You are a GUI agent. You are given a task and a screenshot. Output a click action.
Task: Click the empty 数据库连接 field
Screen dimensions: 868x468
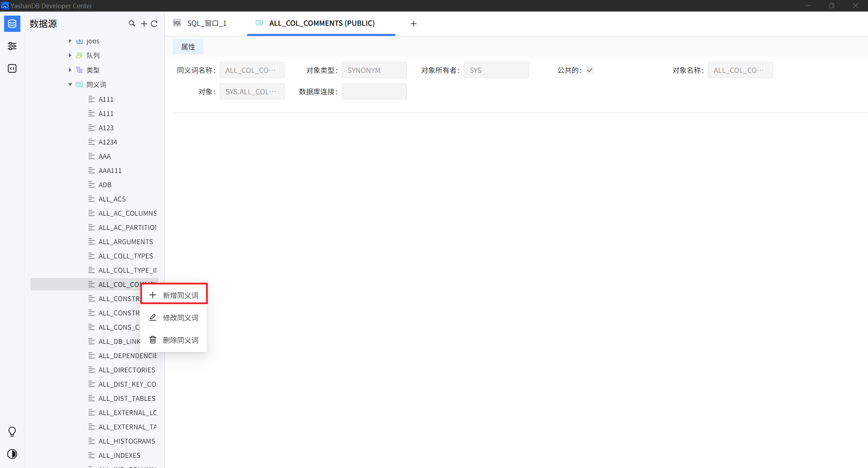coord(374,92)
